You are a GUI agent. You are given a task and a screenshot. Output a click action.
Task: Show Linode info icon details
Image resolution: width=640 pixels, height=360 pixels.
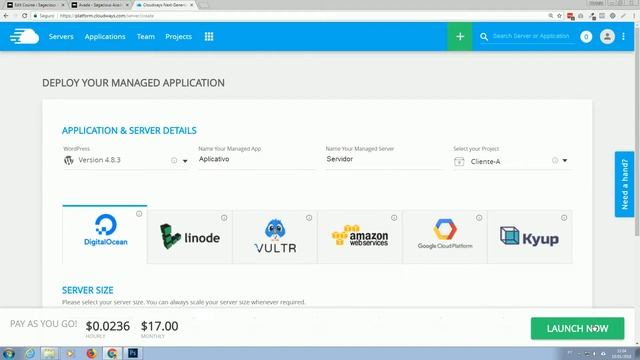tap(224, 218)
